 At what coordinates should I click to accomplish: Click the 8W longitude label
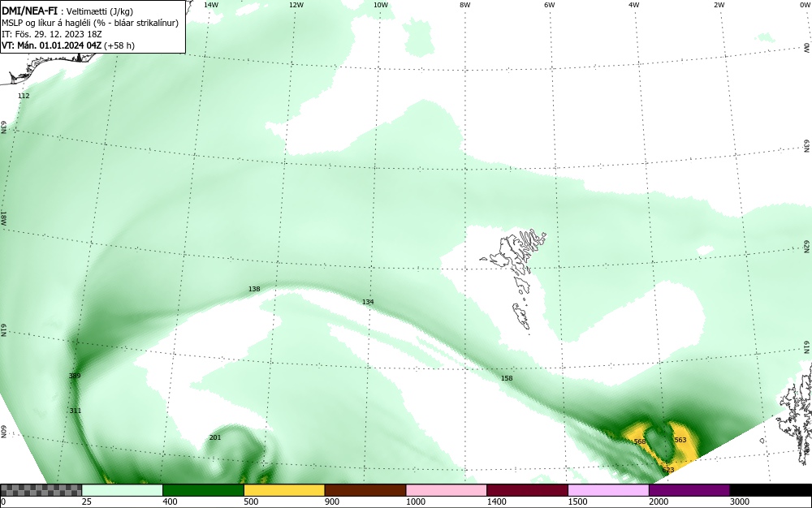464,5
